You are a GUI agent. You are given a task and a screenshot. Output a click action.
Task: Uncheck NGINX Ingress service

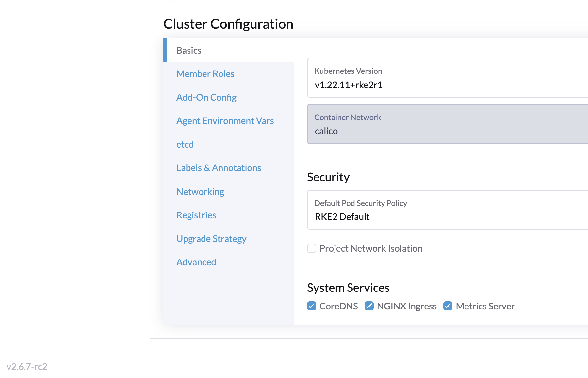(369, 306)
